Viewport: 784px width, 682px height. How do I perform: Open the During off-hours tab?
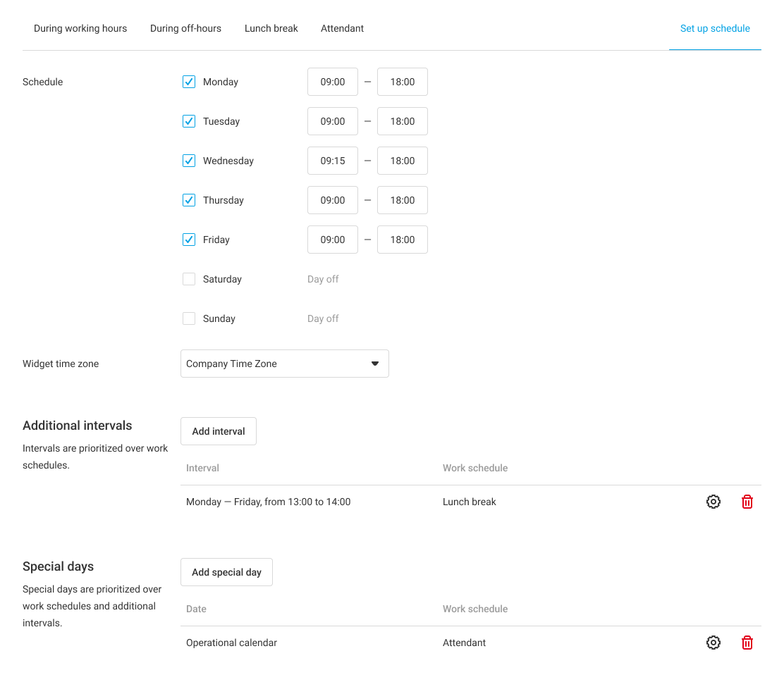185,29
